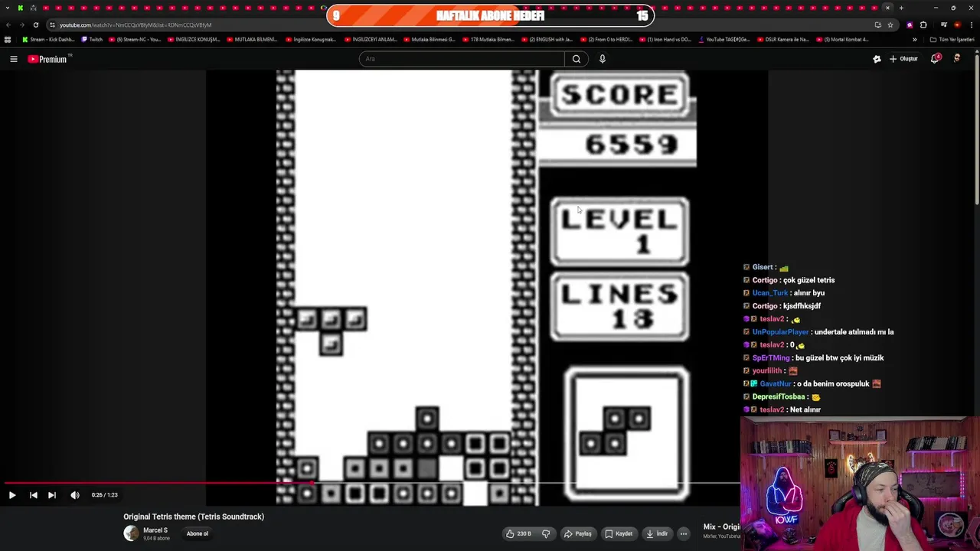The image size is (980, 551).
Task: Click the Tetris video frame
Action: click(x=486, y=287)
